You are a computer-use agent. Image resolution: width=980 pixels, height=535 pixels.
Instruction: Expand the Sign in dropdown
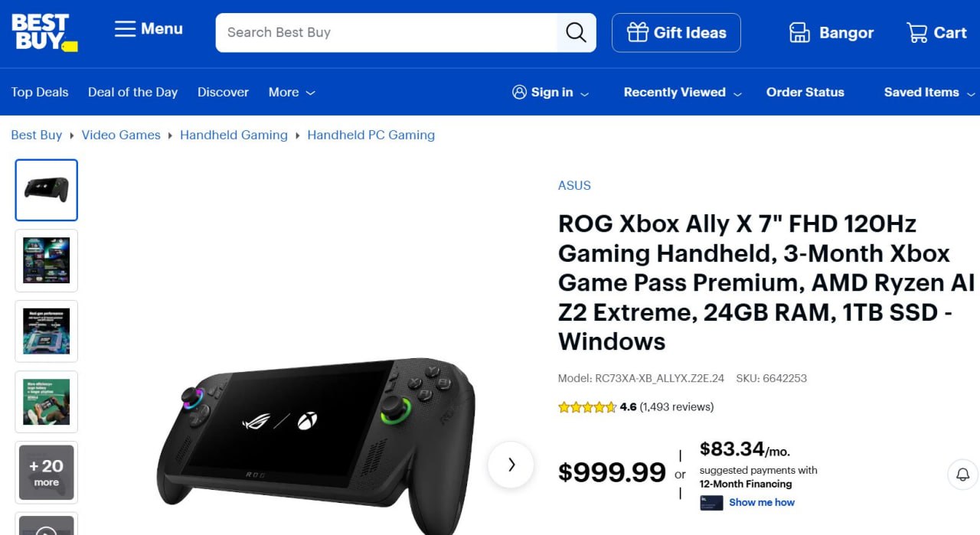[x=550, y=92]
